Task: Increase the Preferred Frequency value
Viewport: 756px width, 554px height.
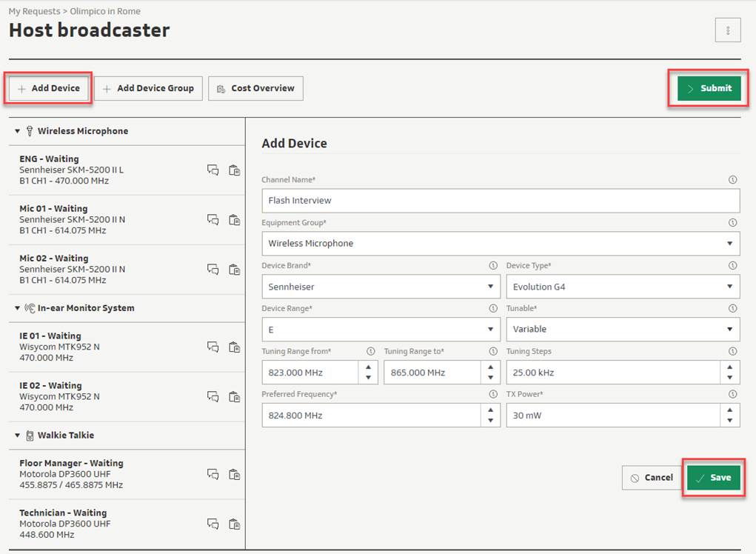Action: 490,410
